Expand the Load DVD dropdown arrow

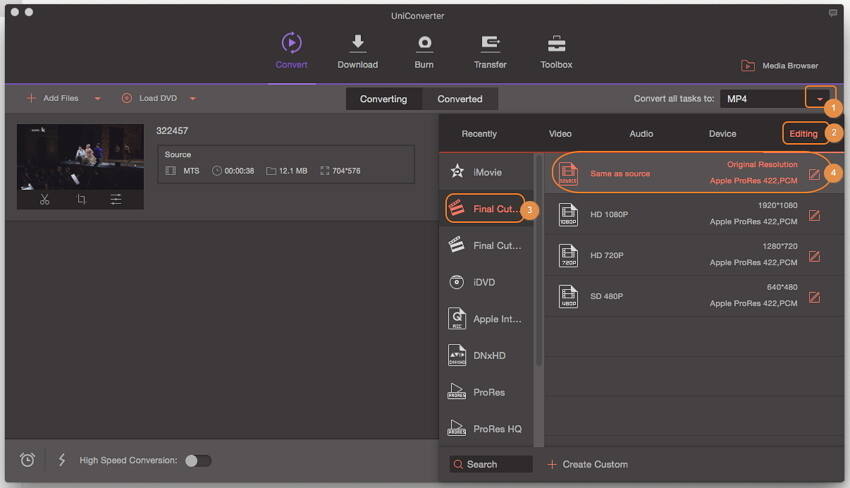(193, 99)
